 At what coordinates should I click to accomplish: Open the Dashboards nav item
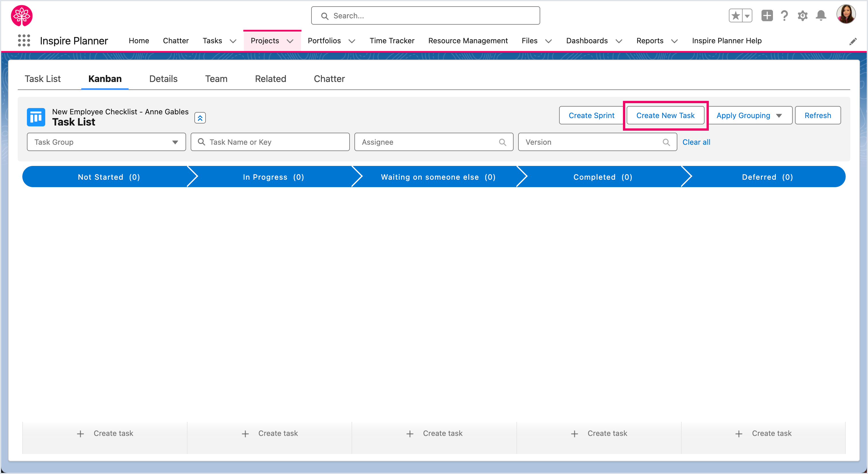pos(587,40)
